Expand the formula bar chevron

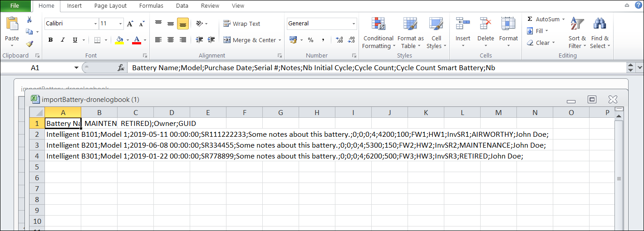(640, 67)
